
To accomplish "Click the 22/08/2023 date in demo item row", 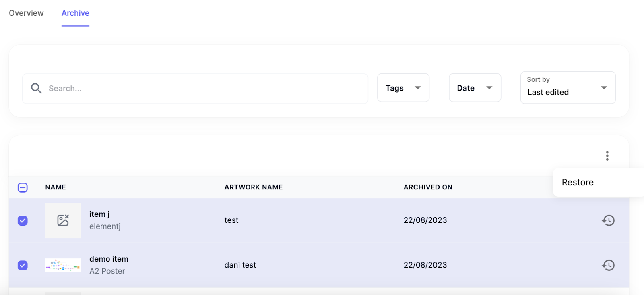I will (x=425, y=265).
